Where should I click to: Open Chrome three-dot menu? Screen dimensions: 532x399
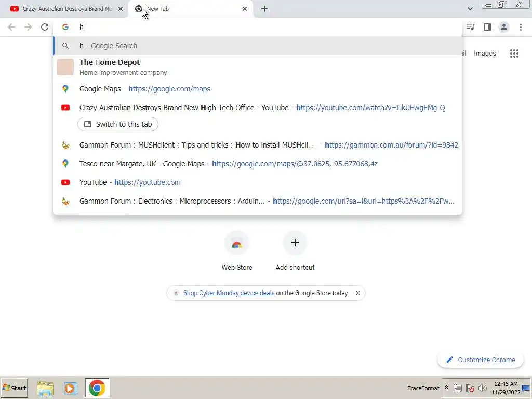(x=521, y=27)
